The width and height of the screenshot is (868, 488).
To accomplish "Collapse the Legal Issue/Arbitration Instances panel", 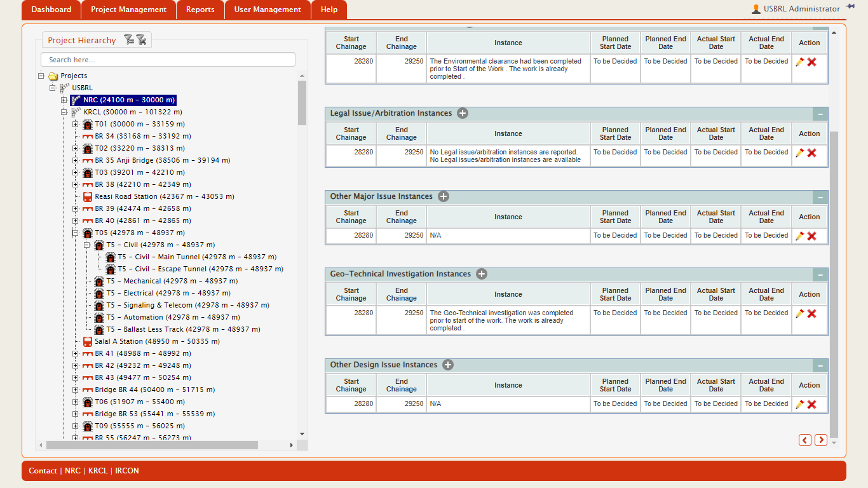I will pyautogui.click(x=820, y=114).
